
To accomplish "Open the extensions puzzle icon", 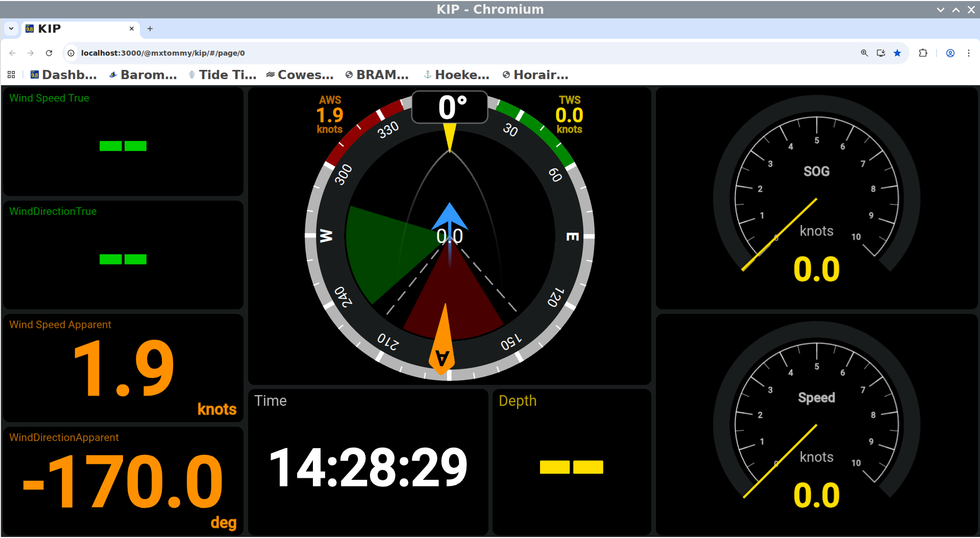I will click(923, 53).
